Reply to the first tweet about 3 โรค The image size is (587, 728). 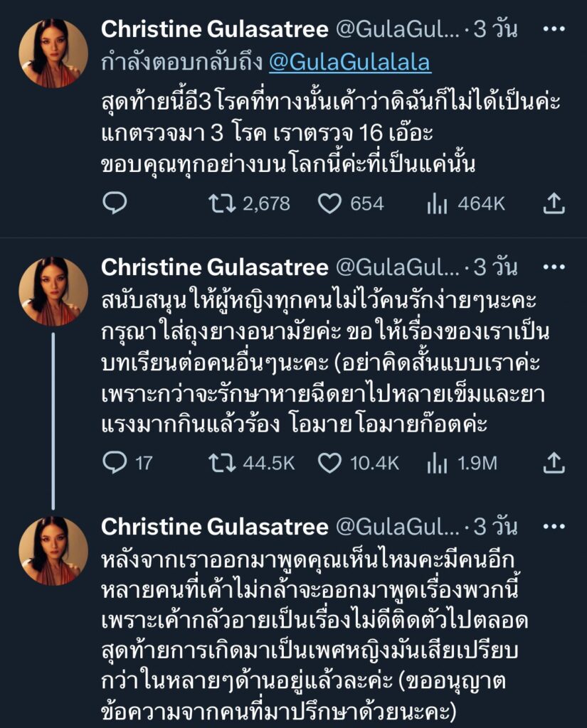click(115, 204)
